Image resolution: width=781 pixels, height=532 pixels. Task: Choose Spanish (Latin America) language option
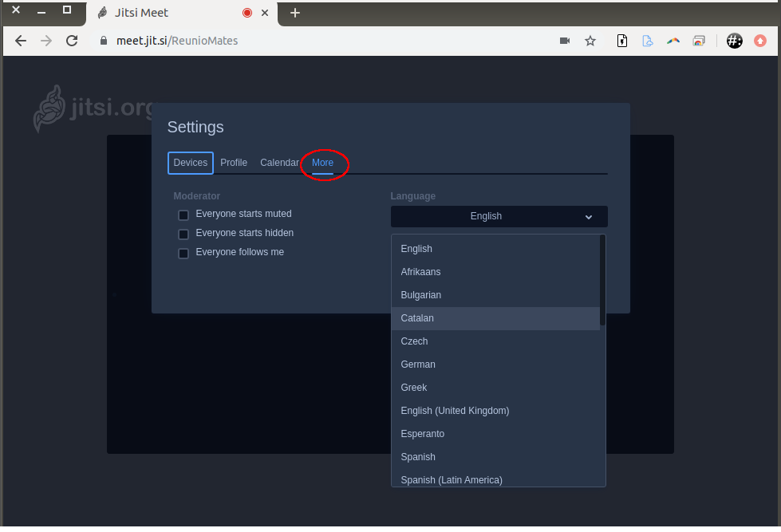tap(452, 479)
